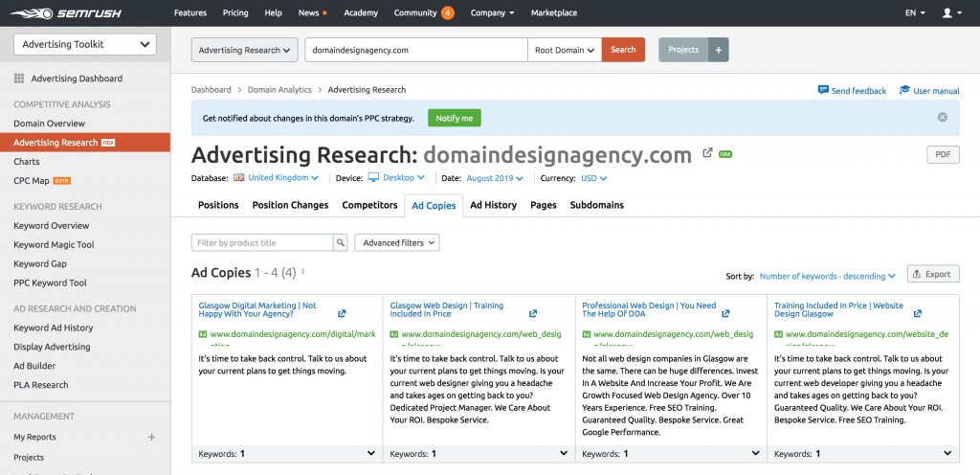Click the search magnifier in product title filter
This screenshot has height=475, width=980.
[x=340, y=242]
